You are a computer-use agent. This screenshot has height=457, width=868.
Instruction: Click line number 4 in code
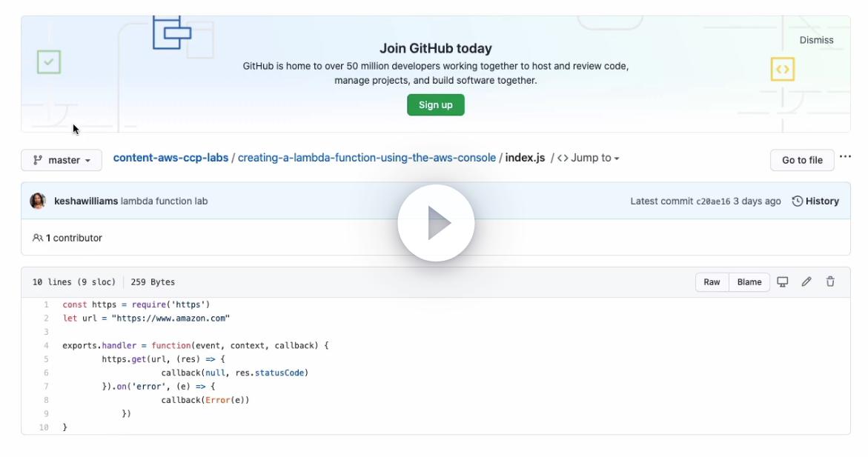coord(46,346)
